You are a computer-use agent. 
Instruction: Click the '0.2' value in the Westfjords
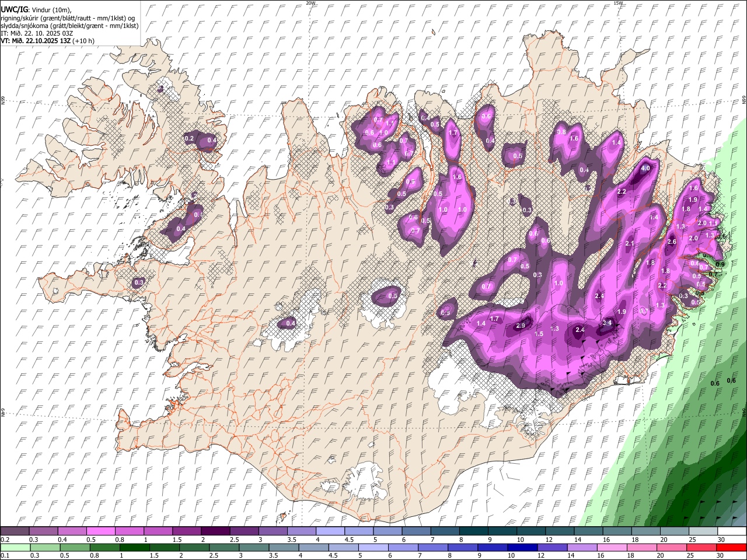(189, 139)
